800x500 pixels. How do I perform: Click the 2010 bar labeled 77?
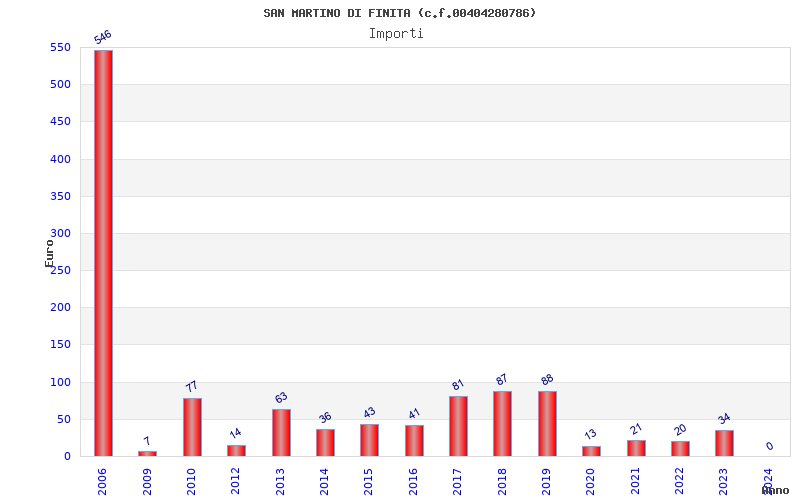pos(192,427)
